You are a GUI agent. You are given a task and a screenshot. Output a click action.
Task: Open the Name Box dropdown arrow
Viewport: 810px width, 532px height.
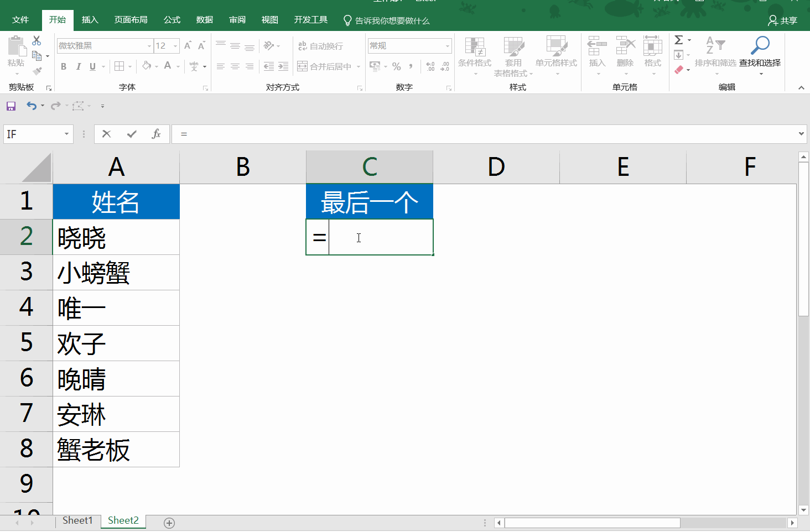tap(66, 134)
